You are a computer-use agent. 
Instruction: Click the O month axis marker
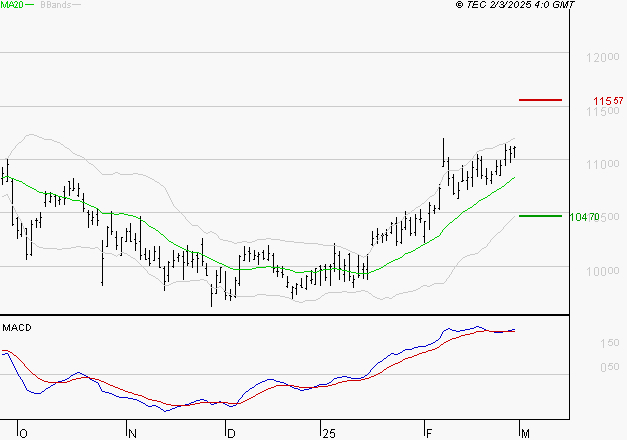coord(24,434)
